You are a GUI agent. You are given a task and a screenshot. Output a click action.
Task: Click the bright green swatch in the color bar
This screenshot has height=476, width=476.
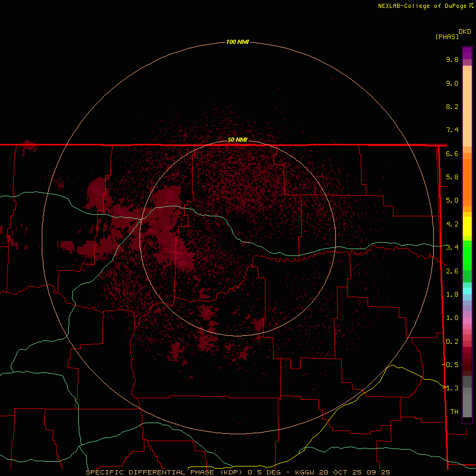467,255
